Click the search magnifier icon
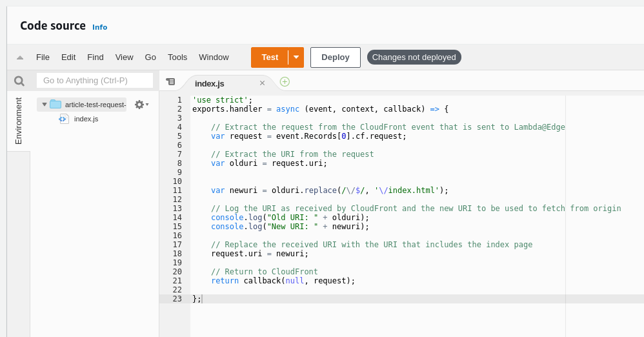Viewport: 644px width, 337px height. pos(19,81)
